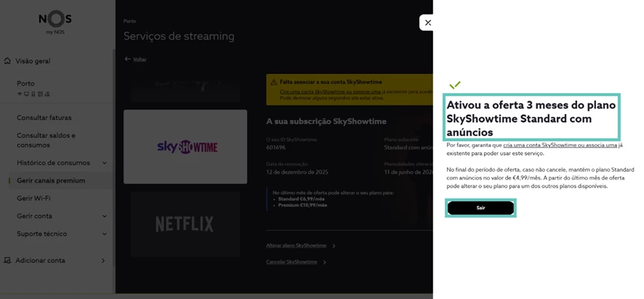Click the 'Ativou a oferta 3 meses' heading
This screenshot has width=644, height=299.
click(x=531, y=119)
